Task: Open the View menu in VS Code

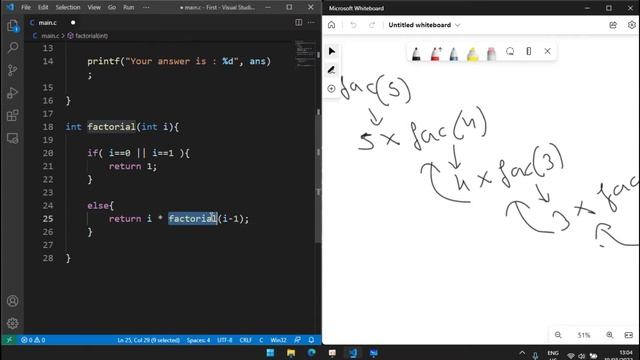Action: pos(94,7)
